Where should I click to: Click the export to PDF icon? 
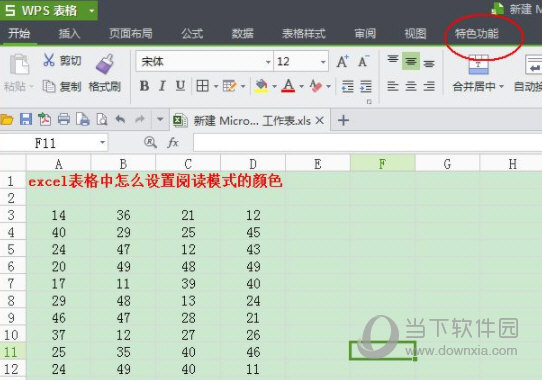pos(45,120)
